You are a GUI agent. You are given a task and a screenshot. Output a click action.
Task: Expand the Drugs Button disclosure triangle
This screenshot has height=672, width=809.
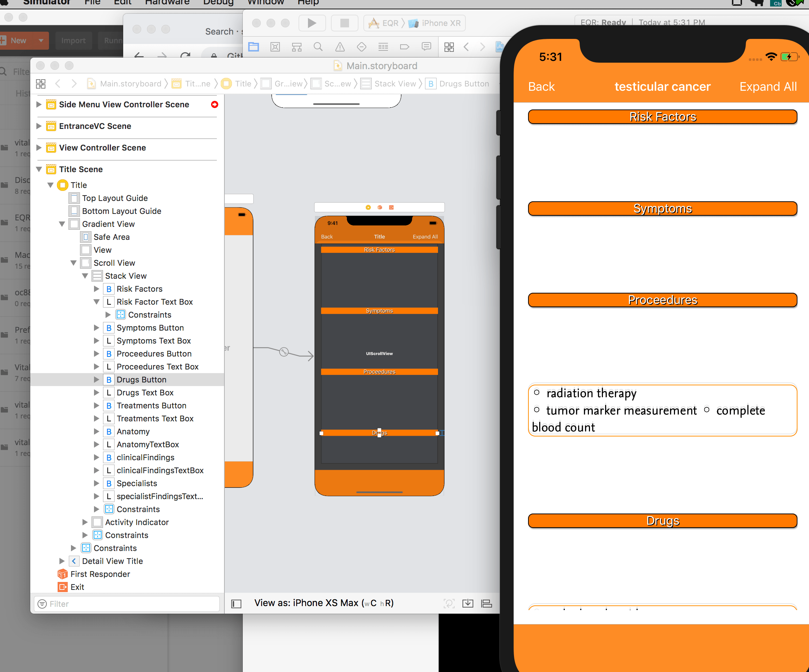pyautogui.click(x=97, y=379)
